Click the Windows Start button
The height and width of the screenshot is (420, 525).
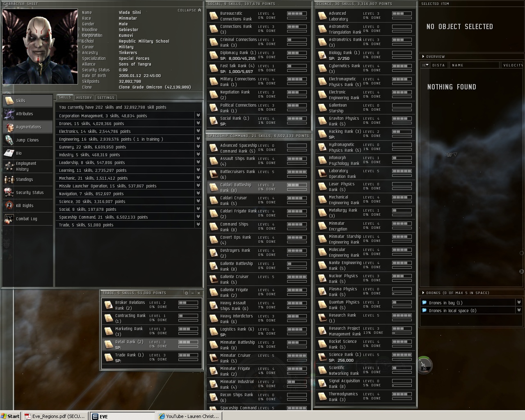click(11, 416)
